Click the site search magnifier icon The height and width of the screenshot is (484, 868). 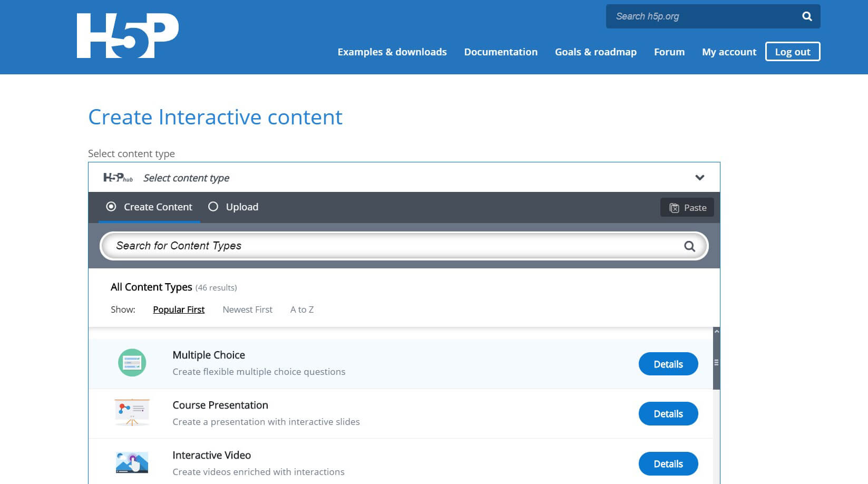tap(807, 16)
